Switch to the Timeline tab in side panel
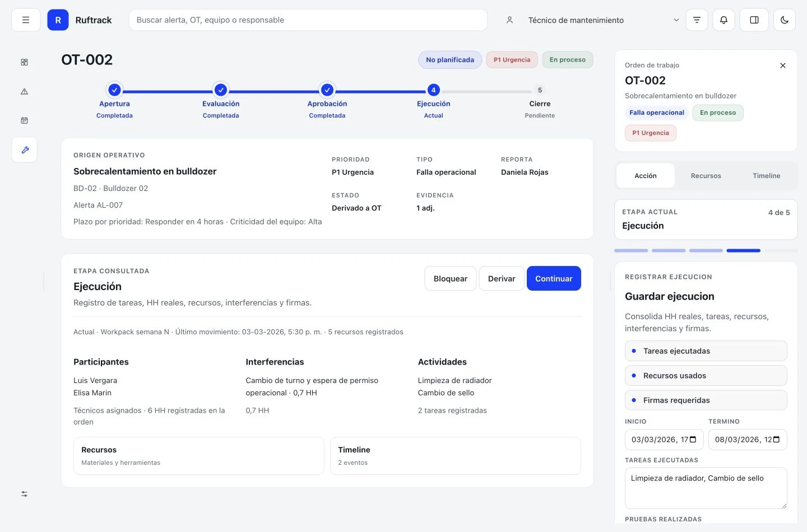This screenshot has height=532, width=807. (767, 176)
